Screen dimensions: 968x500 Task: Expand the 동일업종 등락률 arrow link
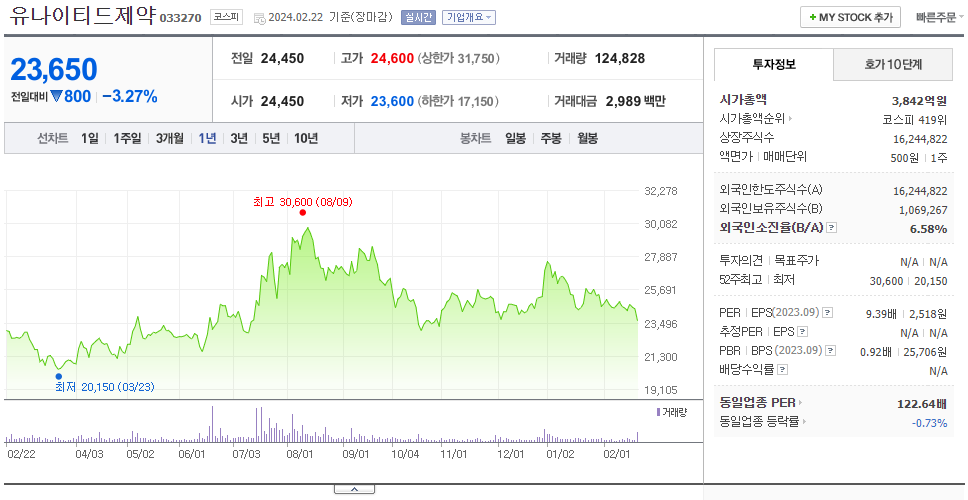(x=805, y=422)
